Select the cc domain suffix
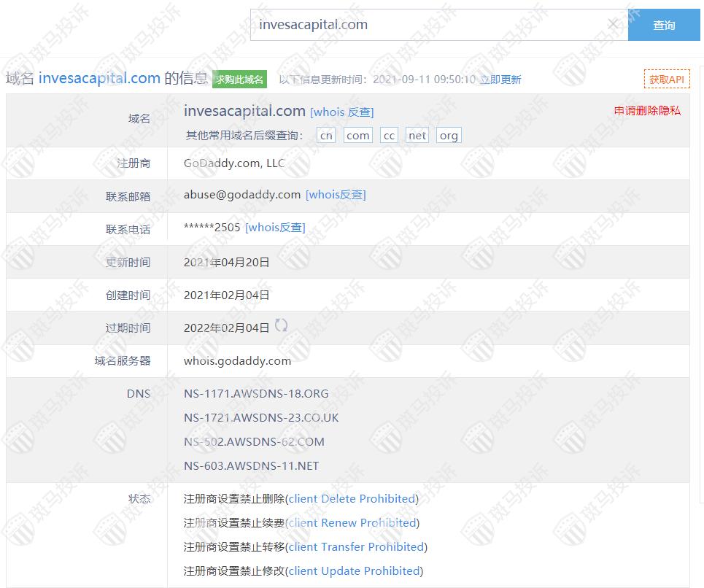 389,136
